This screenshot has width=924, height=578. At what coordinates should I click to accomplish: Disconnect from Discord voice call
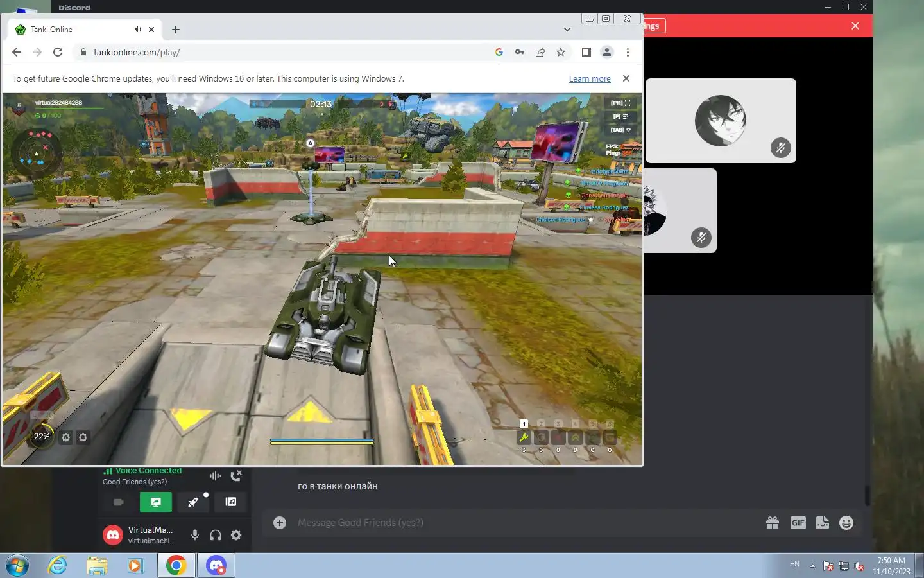pos(236,476)
